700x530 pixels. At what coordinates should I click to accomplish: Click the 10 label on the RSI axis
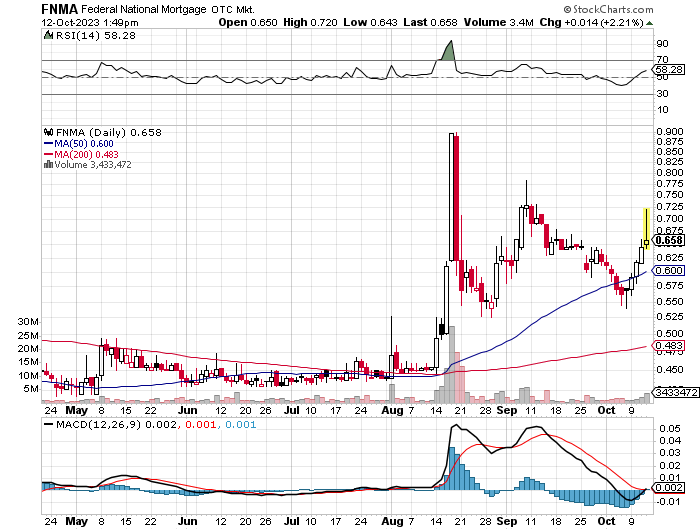coord(662,110)
